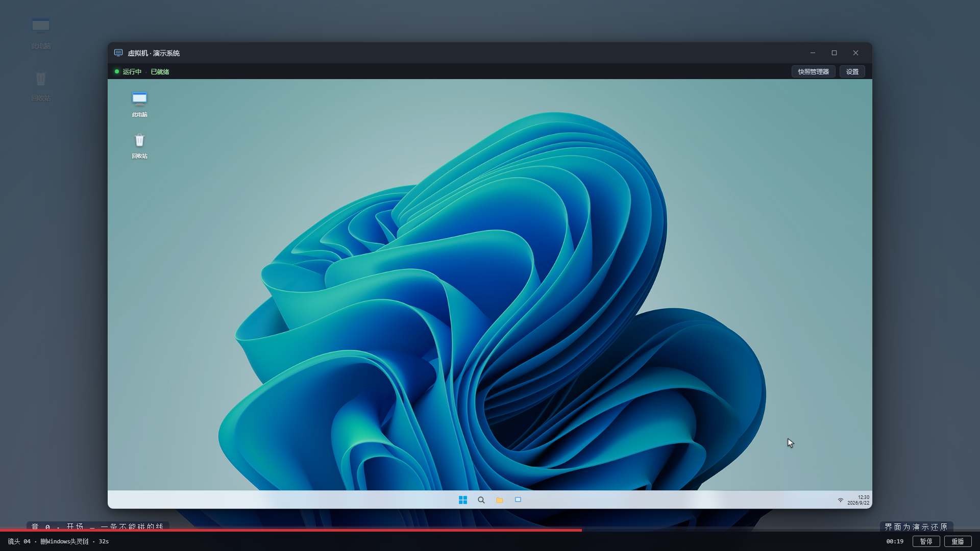Click the Wi-Fi icon in VM system tray

tap(840, 500)
